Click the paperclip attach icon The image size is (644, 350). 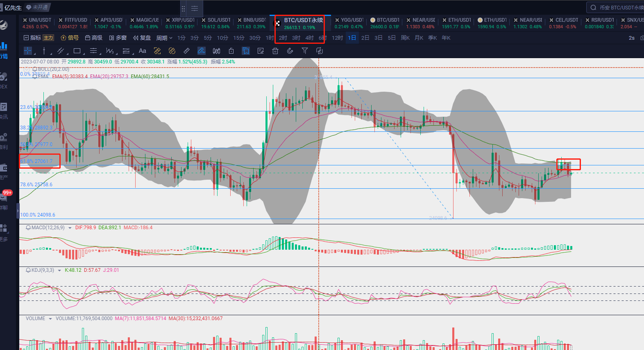point(290,51)
